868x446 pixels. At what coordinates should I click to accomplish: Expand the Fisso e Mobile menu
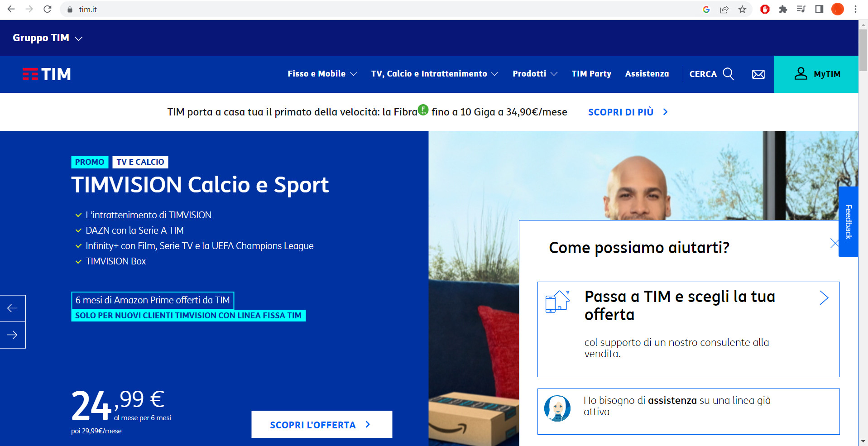coord(322,74)
